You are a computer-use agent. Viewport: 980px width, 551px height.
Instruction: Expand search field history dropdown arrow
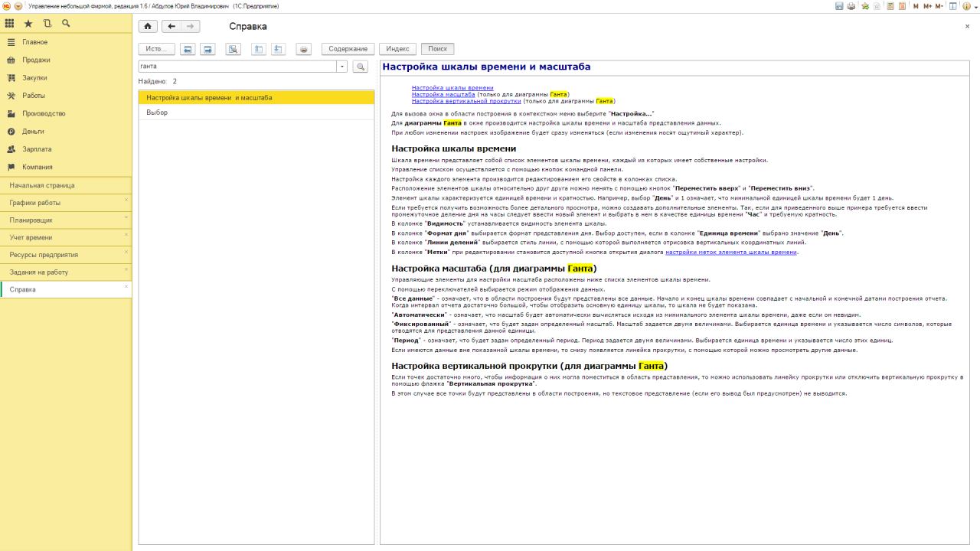[x=342, y=67]
